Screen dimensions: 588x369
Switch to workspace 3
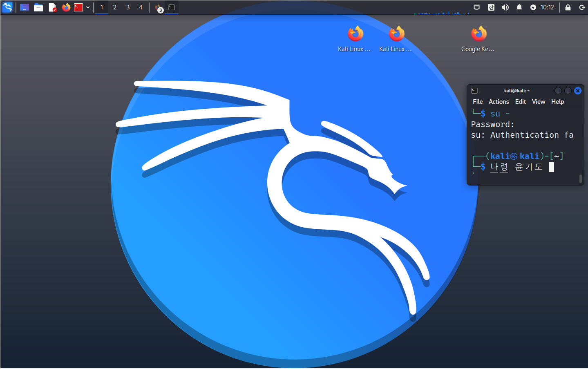(128, 7)
